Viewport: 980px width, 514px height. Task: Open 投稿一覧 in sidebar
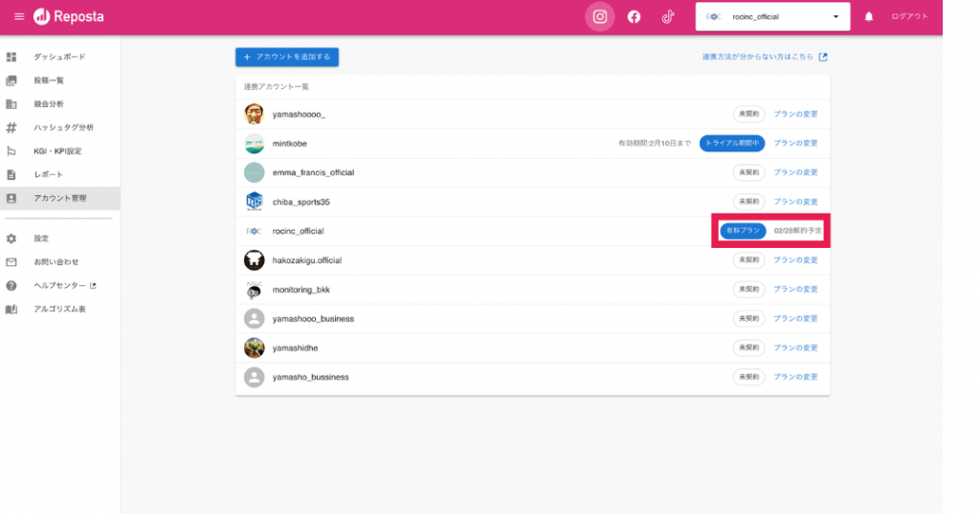50,80
